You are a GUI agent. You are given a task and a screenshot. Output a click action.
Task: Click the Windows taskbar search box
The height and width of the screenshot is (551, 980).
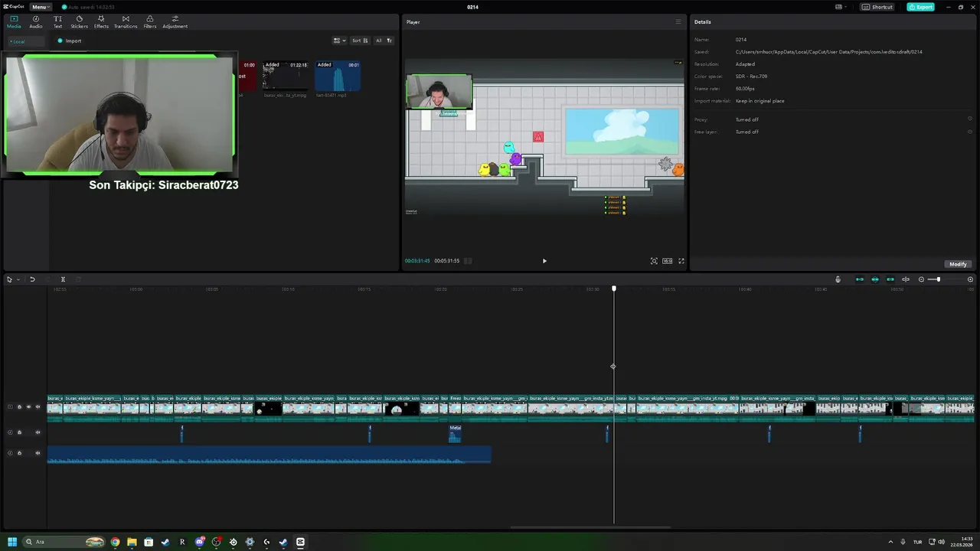64,542
